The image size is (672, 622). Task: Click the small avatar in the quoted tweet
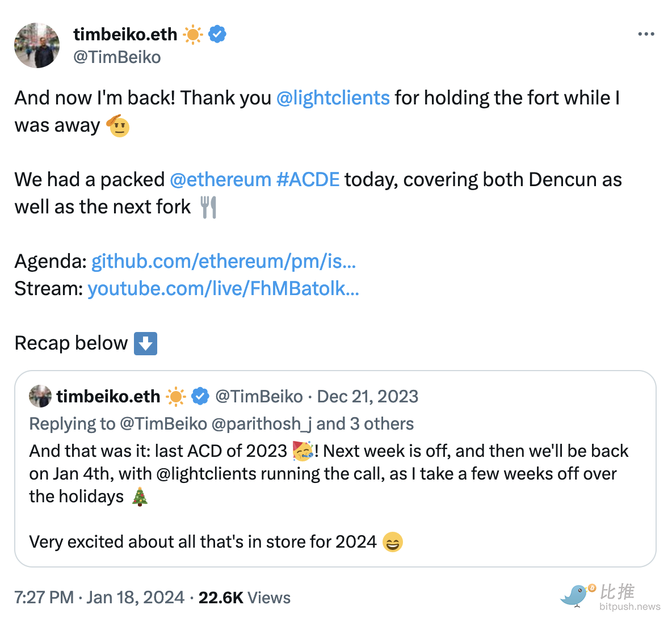40,396
